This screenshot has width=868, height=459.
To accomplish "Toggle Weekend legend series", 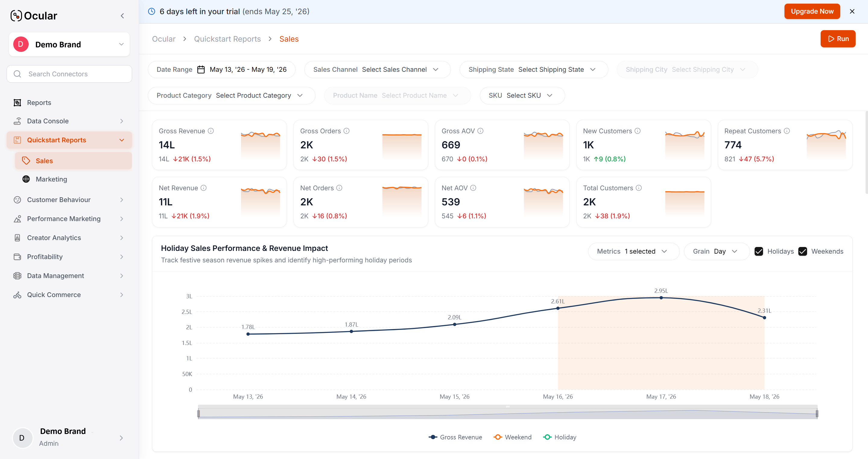I will [x=512, y=437].
